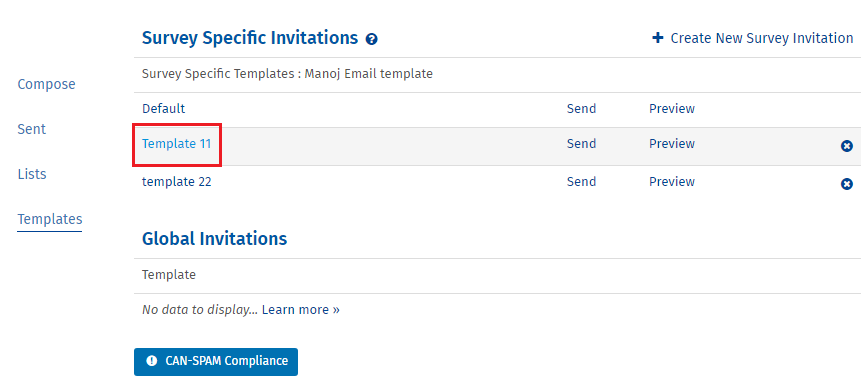Screen dimensions: 863x380
Task: Click Create New Survey Invitation
Action: coord(762,38)
